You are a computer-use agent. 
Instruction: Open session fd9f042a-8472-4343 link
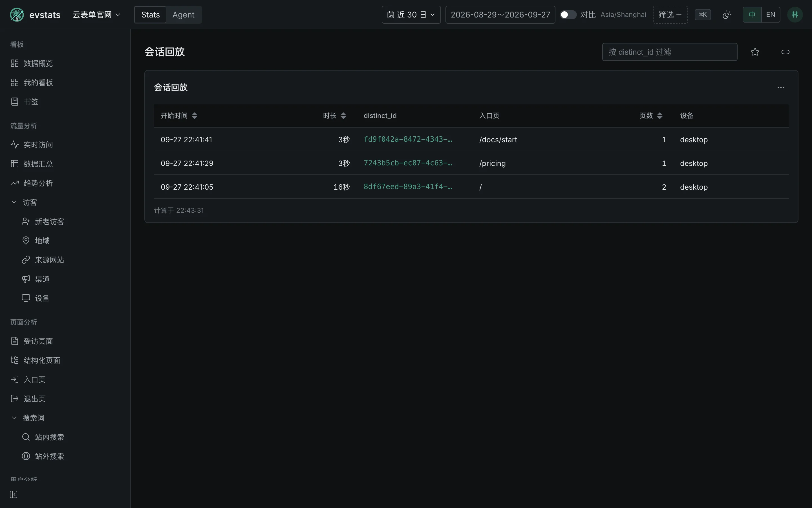408,139
